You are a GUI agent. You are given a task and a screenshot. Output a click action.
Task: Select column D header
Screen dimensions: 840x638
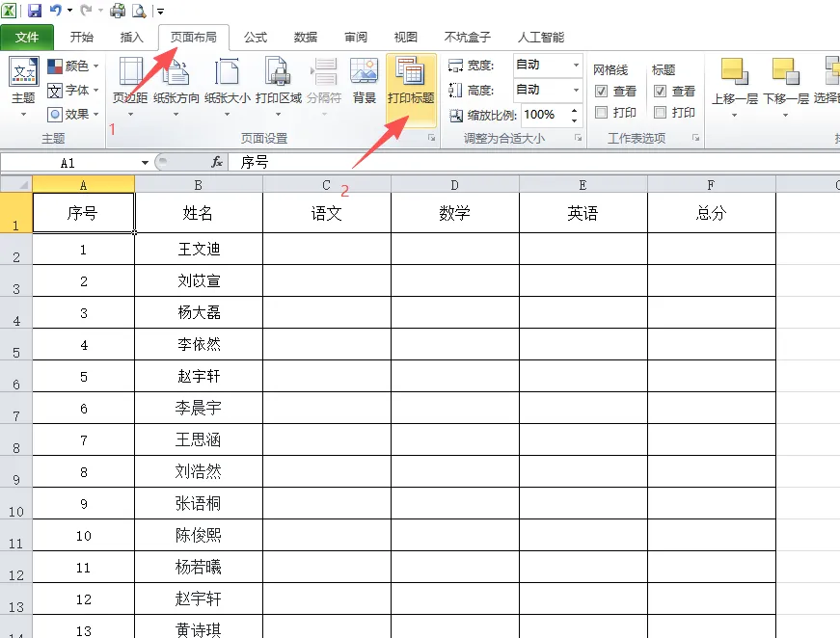pos(455,185)
